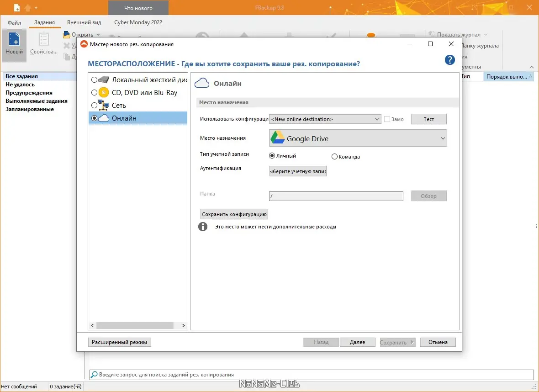Select the Локальный жесткий диск radio option
The height and width of the screenshot is (392, 539).
94,80
